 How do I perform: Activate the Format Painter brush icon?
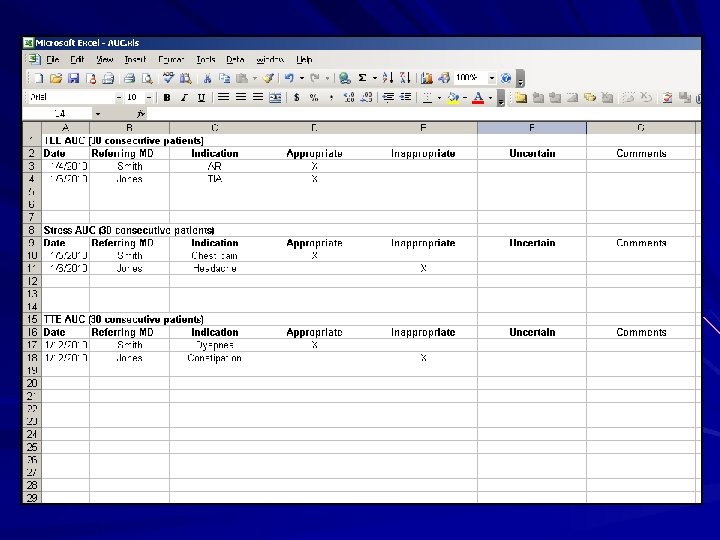[268, 79]
